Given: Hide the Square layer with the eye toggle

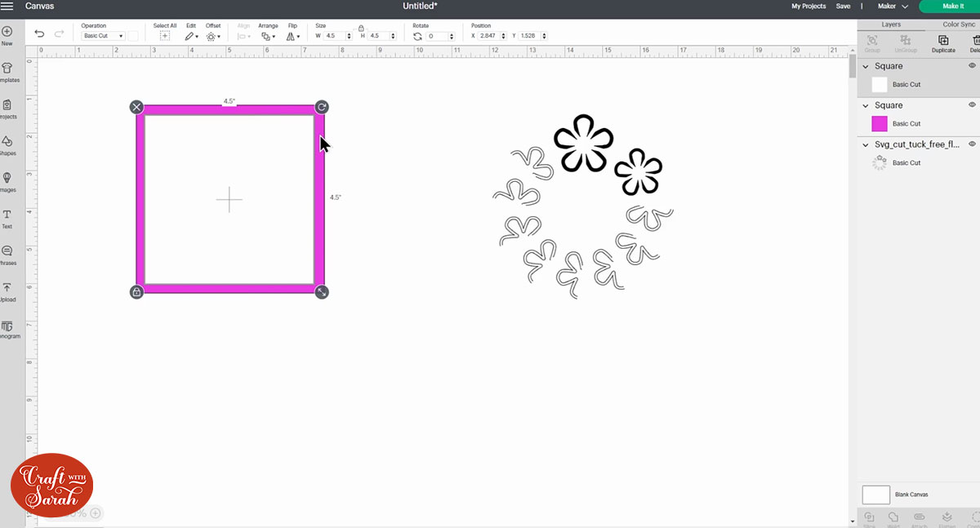Looking at the screenshot, I should (972, 66).
